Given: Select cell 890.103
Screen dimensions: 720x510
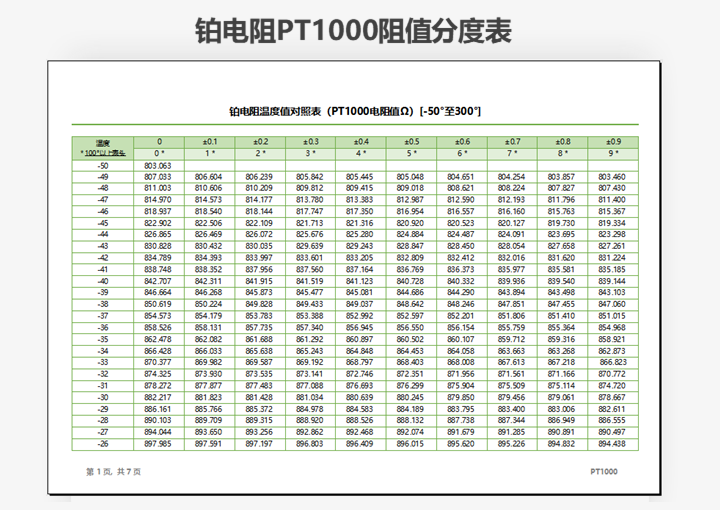Looking at the screenshot, I should 159,421.
